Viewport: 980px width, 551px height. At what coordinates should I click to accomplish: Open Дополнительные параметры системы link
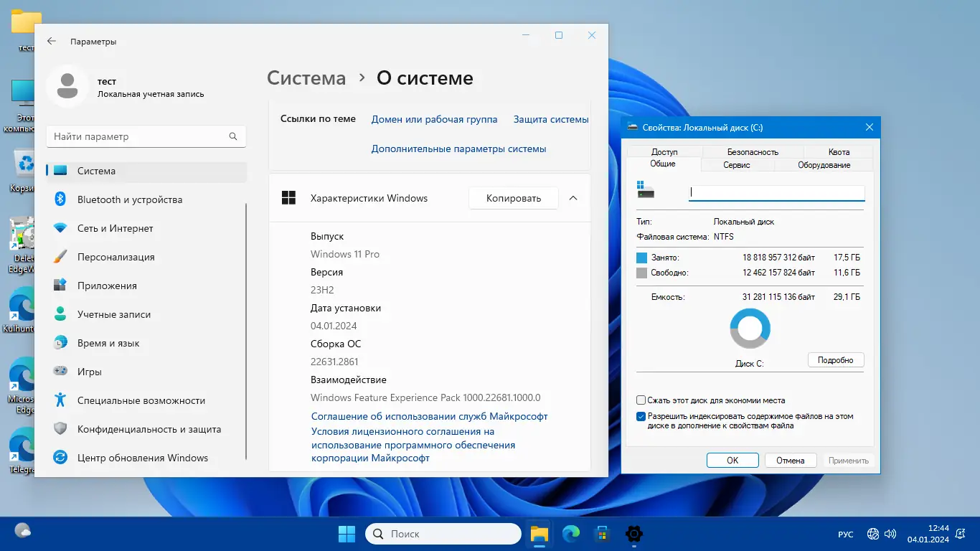pos(458,149)
